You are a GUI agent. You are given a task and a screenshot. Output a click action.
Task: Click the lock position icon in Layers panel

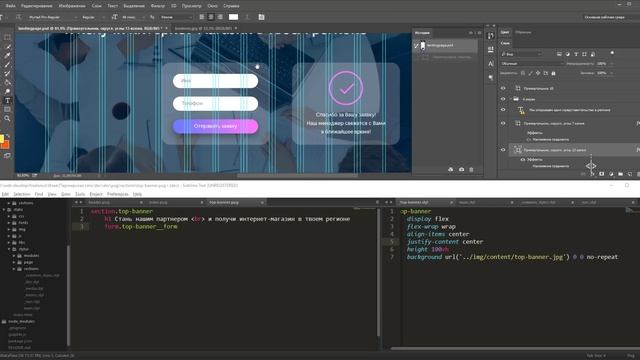pyautogui.click(x=538, y=73)
